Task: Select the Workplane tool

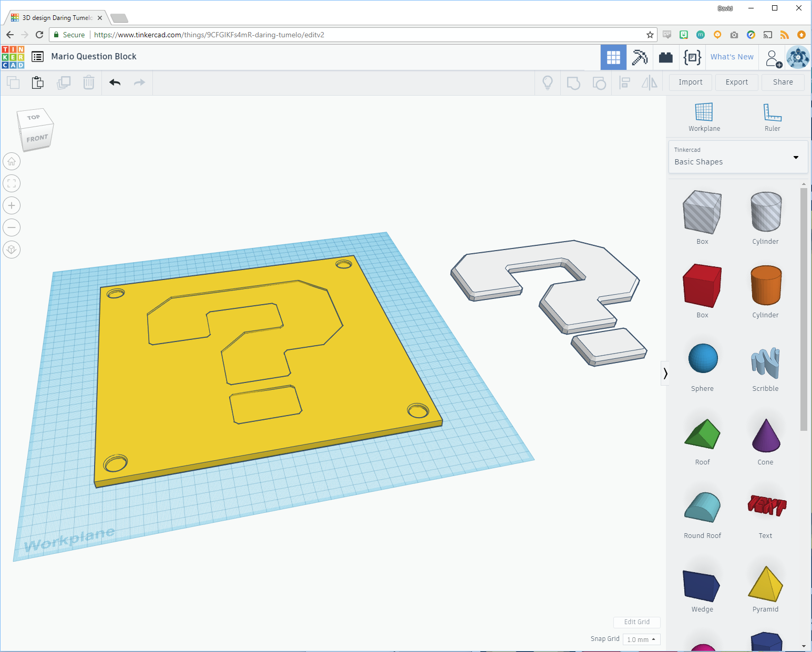Action: (704, 117)
